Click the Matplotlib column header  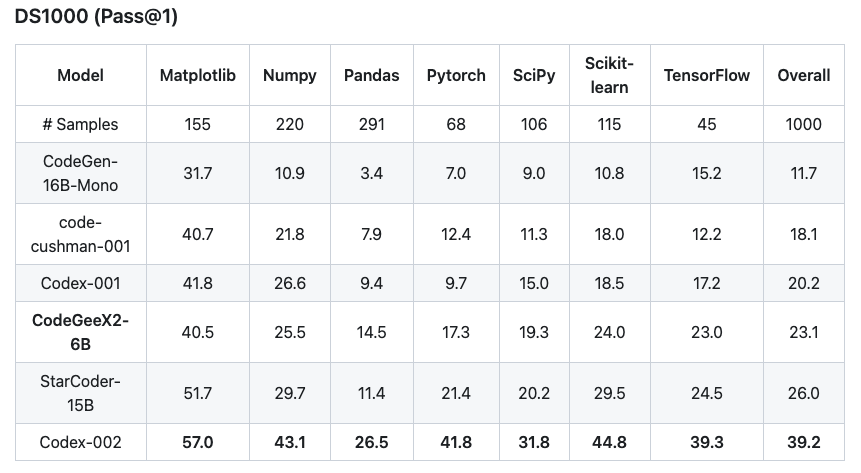198,75
